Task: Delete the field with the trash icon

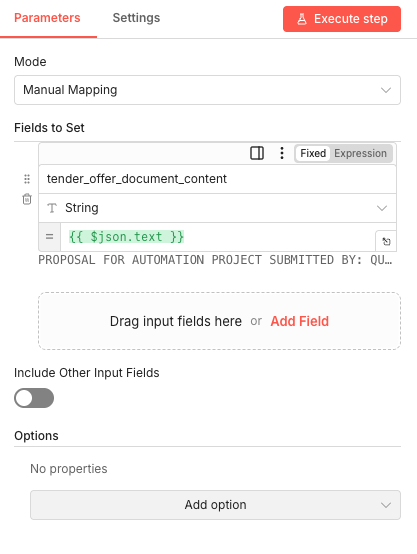Action: point(27,199)
